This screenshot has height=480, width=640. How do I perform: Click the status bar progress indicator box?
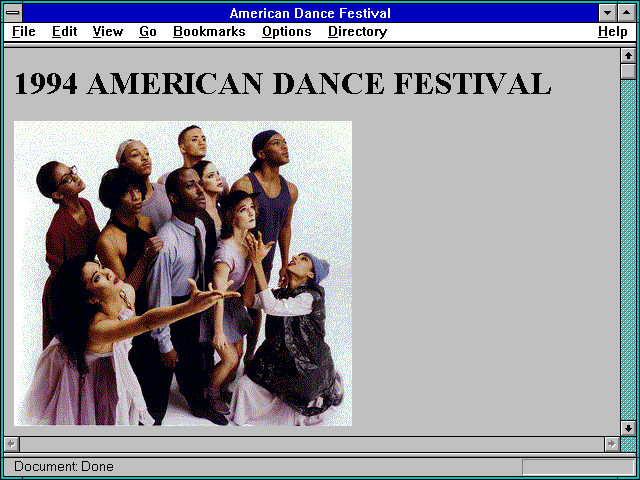coord(578,467)
